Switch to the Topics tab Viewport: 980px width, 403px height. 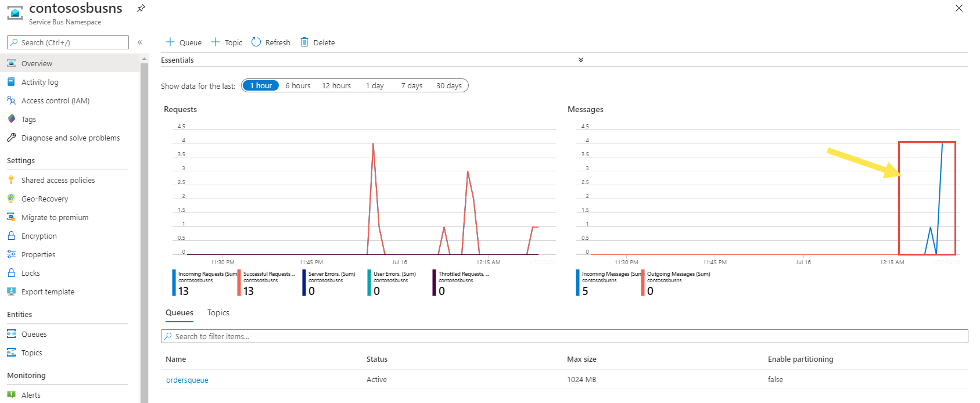click(x=218, y=312)
